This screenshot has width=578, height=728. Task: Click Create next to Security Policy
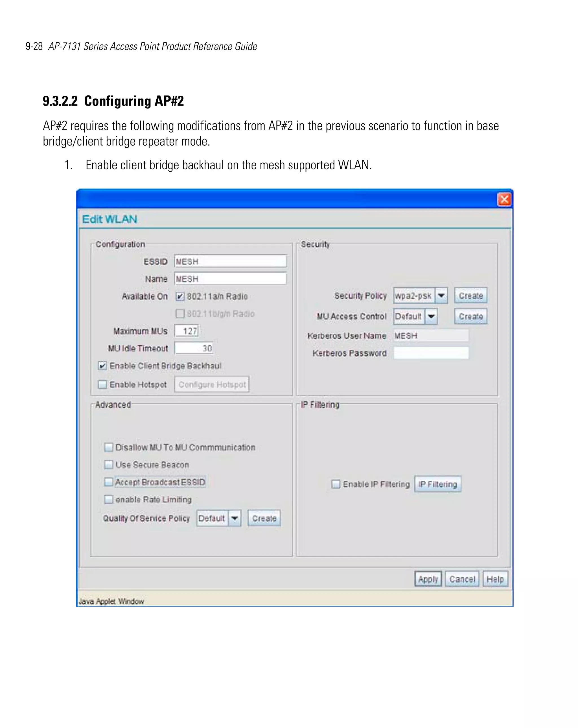471,296
